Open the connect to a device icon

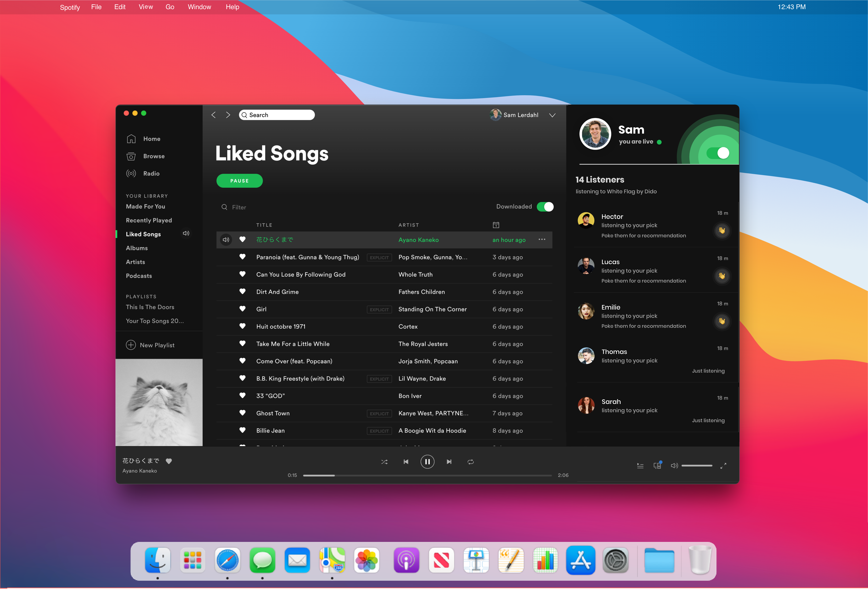pyautogui.click(x=657, y=465)
